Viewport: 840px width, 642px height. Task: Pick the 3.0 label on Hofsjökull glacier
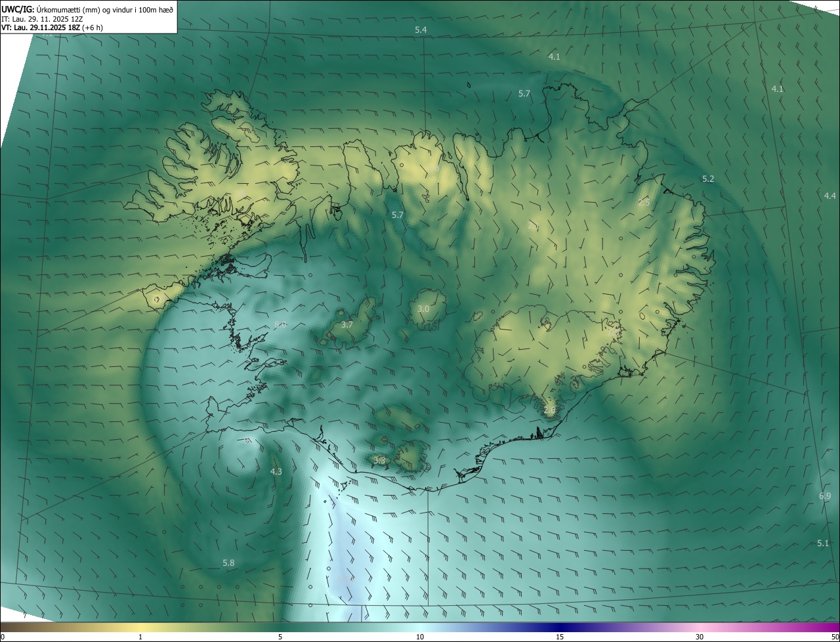pos(423,309)
